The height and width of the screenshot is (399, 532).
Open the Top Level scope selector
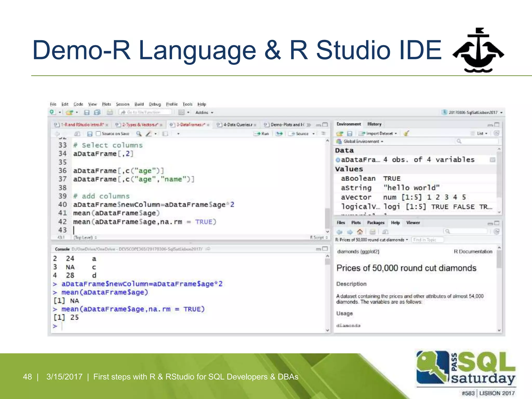click(85, 237)
